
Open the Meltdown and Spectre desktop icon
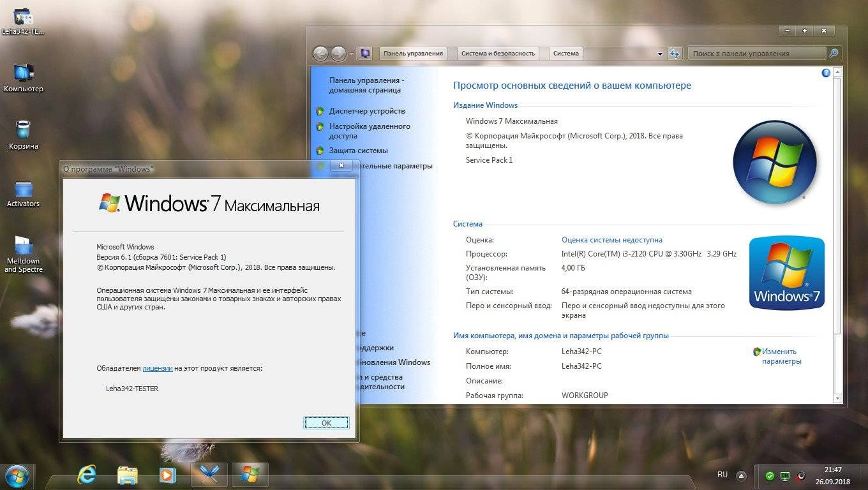pos(23,254)
